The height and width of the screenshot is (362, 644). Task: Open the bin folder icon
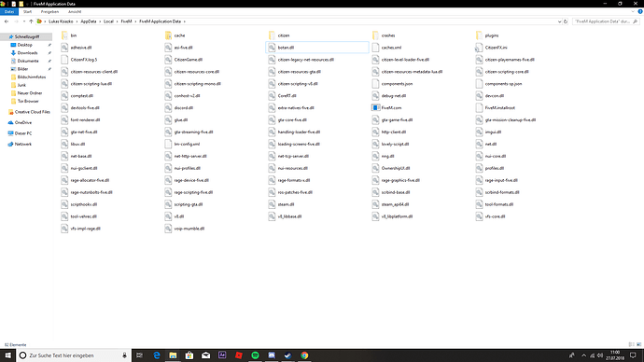[x=64, y=35]
